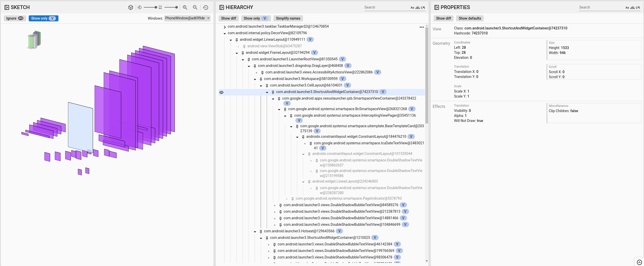Click the reset rotation icon
Image resolution: width=644 pixels, height=266 pixels.
140,7
